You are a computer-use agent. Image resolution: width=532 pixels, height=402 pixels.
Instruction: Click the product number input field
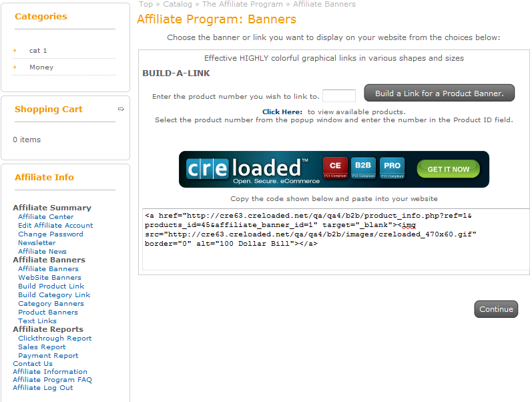pos(339,96)
